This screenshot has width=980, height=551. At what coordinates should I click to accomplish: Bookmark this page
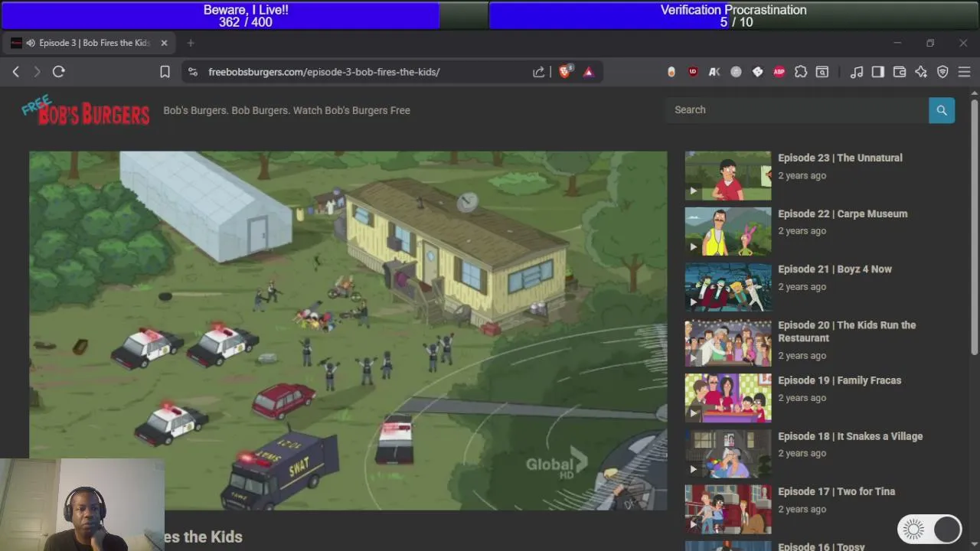coord(165,71)
